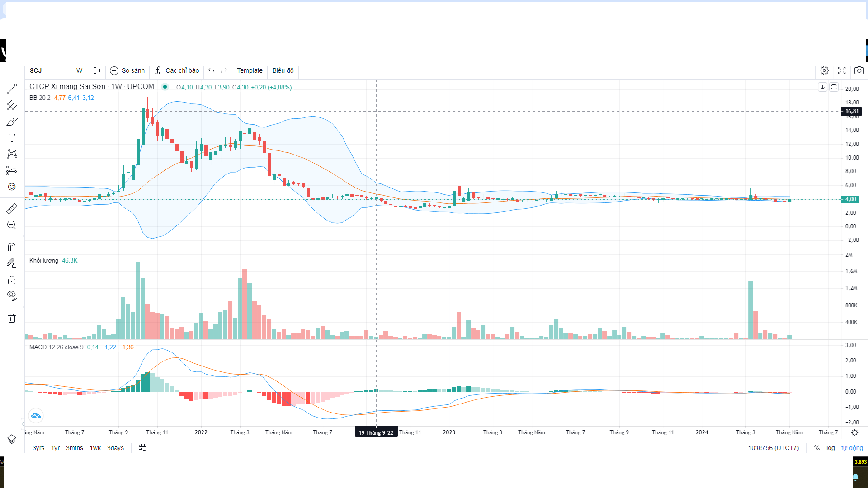Select the BB 20 2 indicator legend

click(40, 98)
